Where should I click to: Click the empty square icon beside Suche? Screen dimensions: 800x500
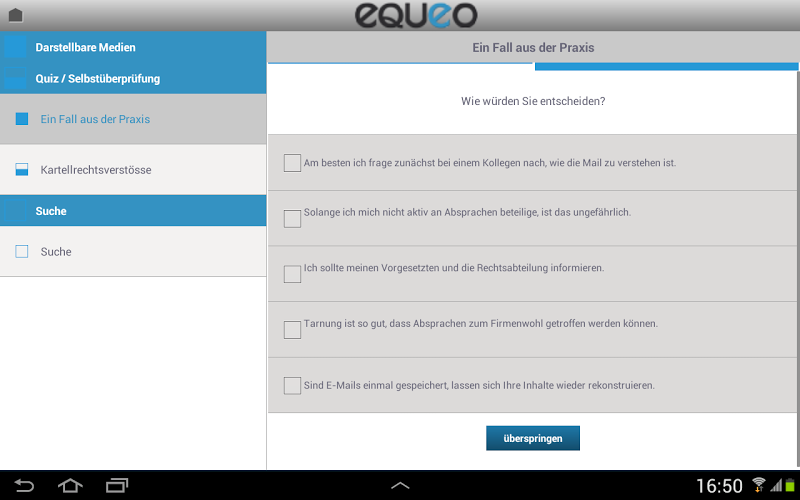pos(22,251)
